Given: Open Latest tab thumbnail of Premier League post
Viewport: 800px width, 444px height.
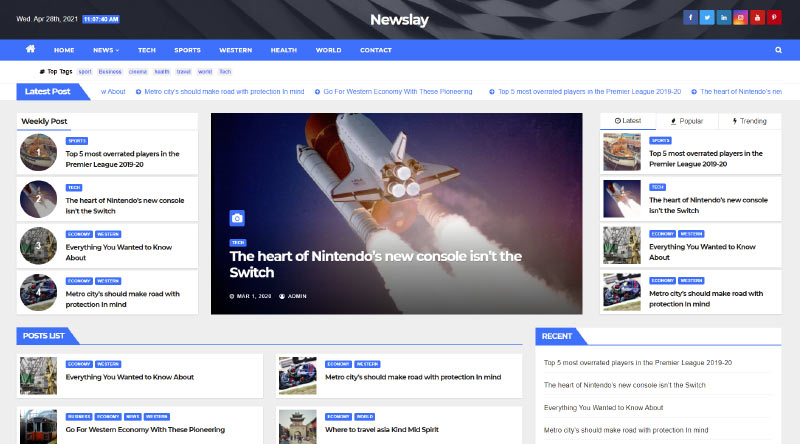Looking at the screenshot, I should click(622, 152).
